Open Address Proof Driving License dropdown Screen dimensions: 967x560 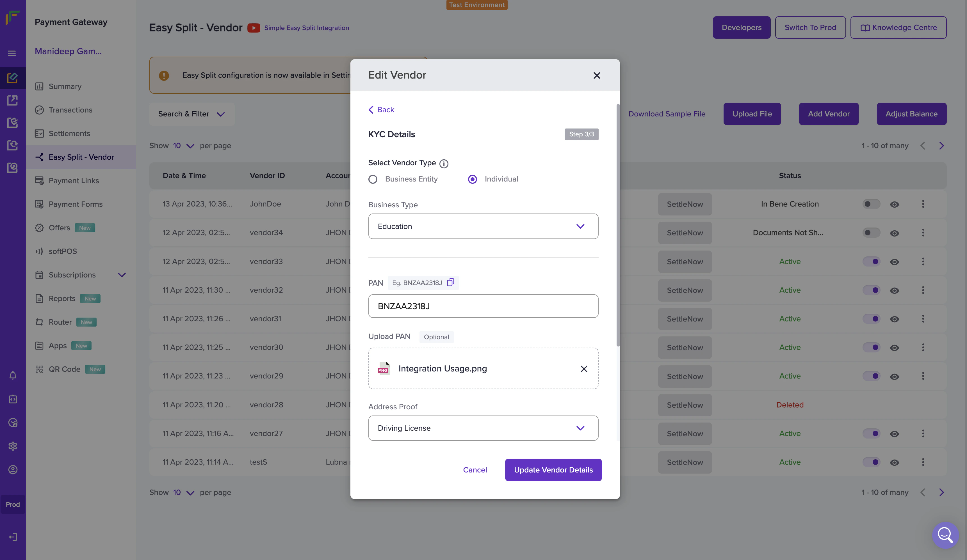(x=483, y=428)
